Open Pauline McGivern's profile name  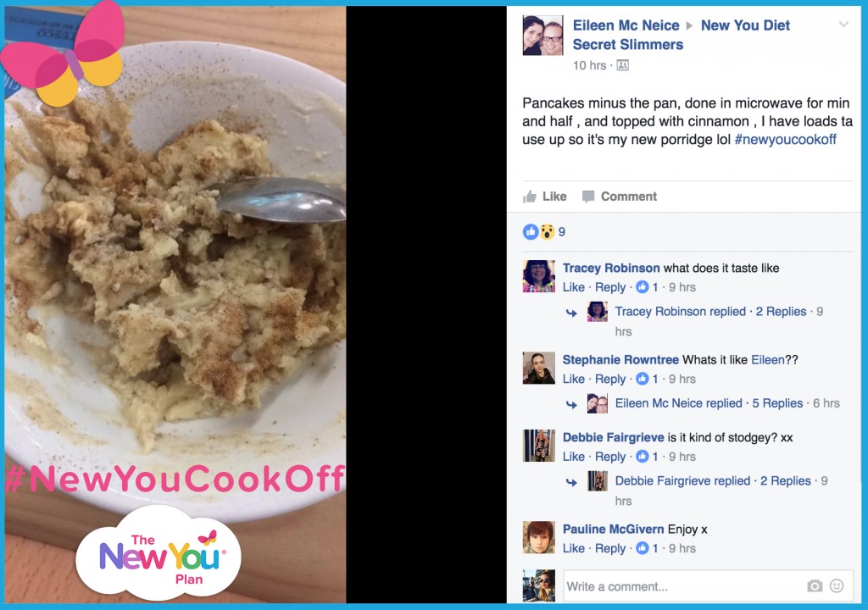[x=614, y=530]
